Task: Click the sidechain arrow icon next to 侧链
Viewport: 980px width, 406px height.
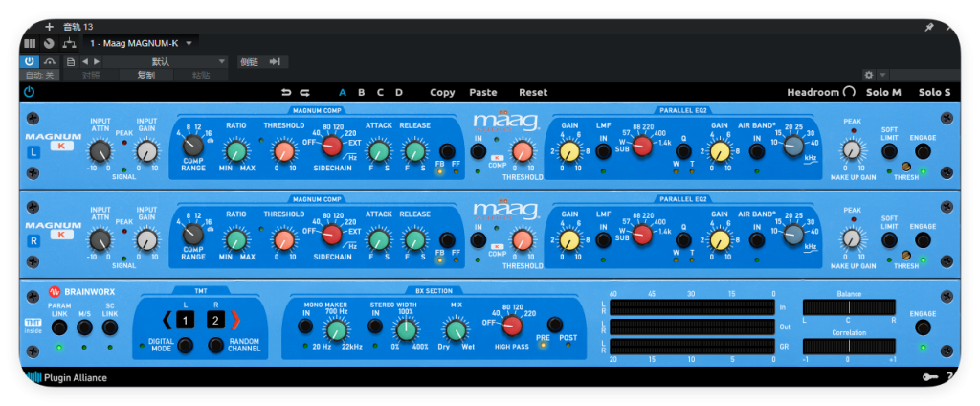Action: coord(275,61)
